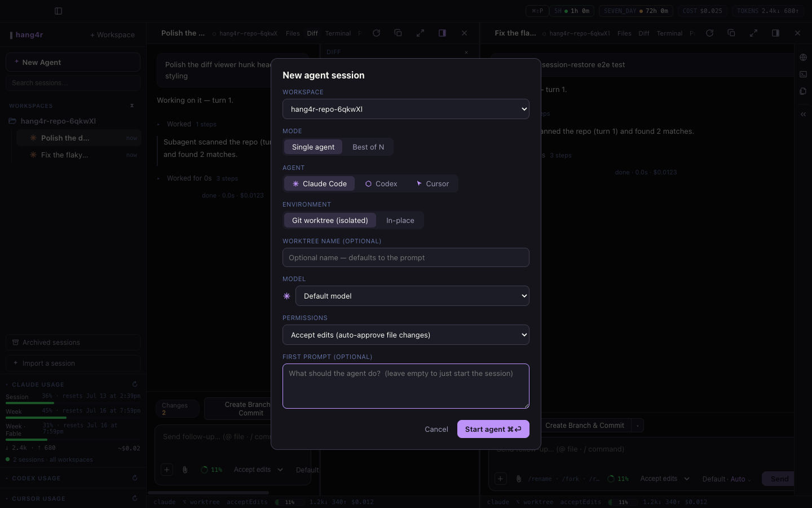
Task: Switch to Terminal tab in 'Fix the fla...' pane
Action: pyautogui.click(x=669, y=33)
